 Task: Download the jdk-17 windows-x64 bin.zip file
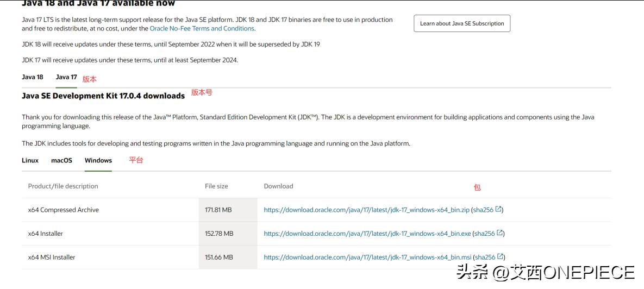point(367,210)
